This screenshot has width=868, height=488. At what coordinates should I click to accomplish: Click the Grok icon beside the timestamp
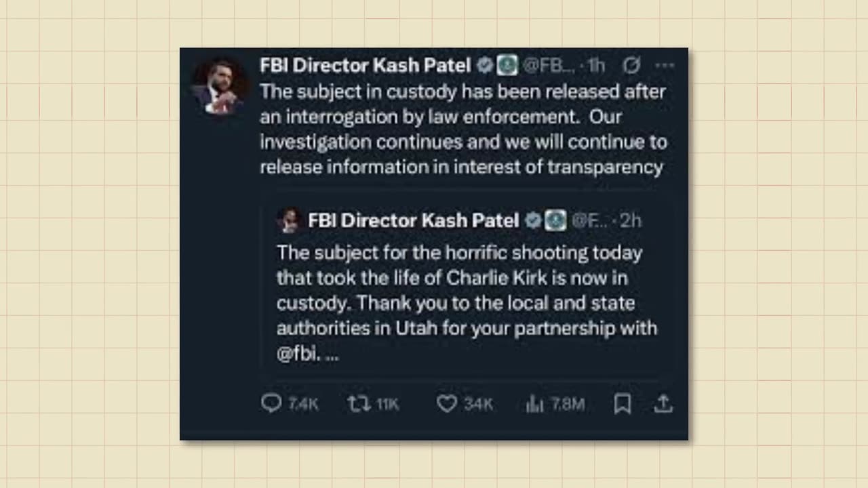pyautogui.click(x=631, y=65)
